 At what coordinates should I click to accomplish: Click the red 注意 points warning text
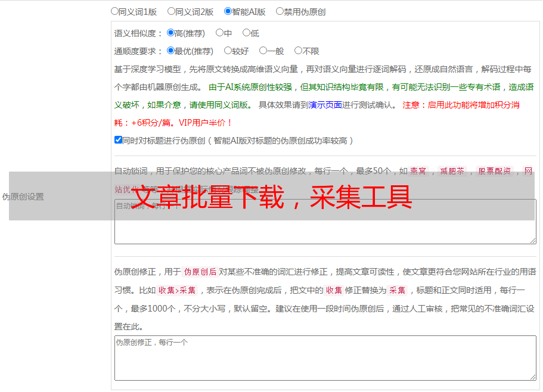point(317,114)
